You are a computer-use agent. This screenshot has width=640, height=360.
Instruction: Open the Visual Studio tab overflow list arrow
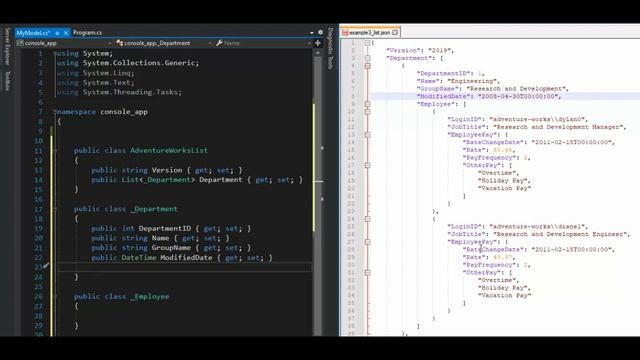click(x=312, y=33)
